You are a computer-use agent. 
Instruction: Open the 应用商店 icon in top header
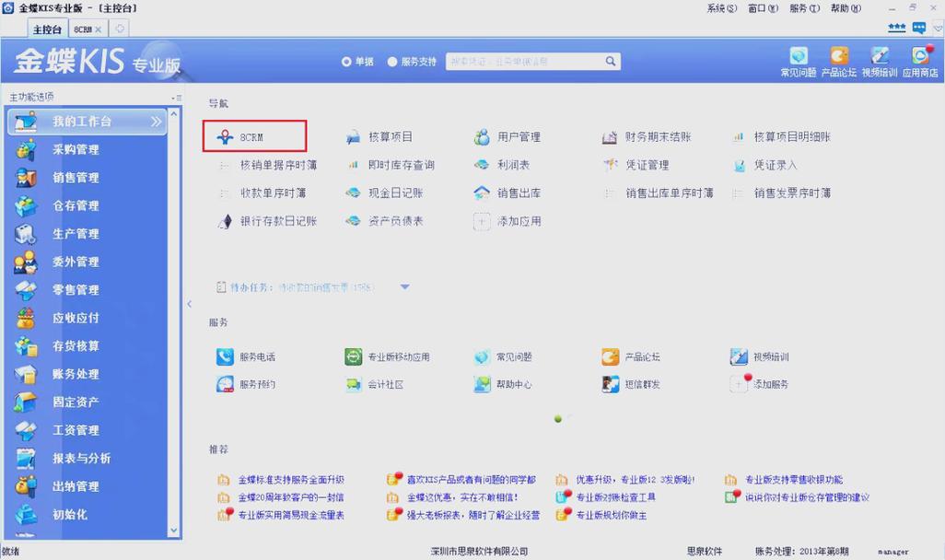click(920, 62)
